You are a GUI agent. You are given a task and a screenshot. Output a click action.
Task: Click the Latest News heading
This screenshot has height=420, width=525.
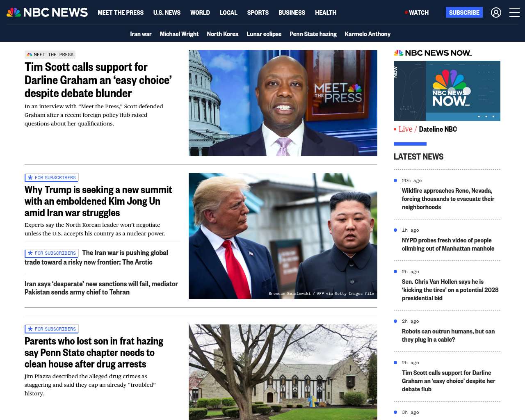[x=418, y=157]
